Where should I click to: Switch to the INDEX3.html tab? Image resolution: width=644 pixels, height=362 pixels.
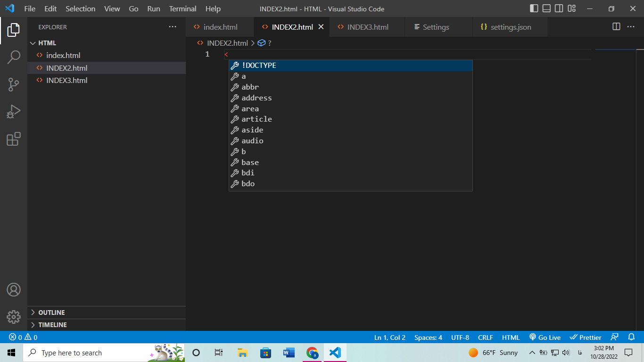(367, 27)
